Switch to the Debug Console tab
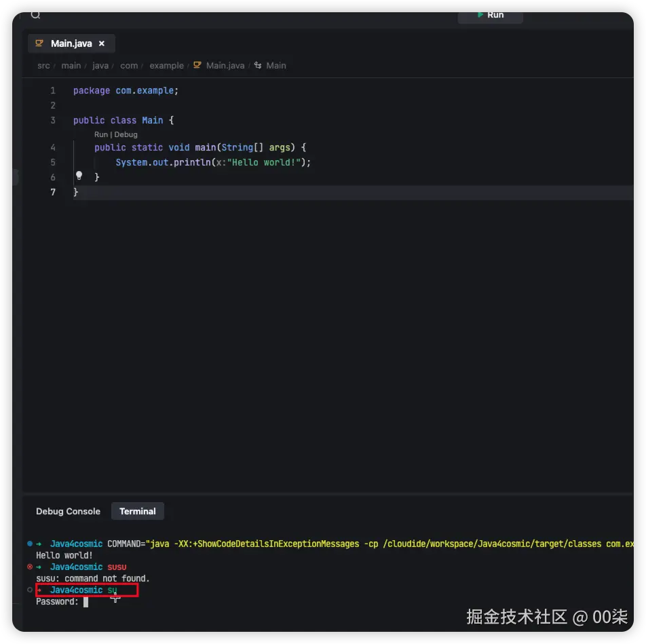Screen dimensions: 646x644 [x=68, y=512]
